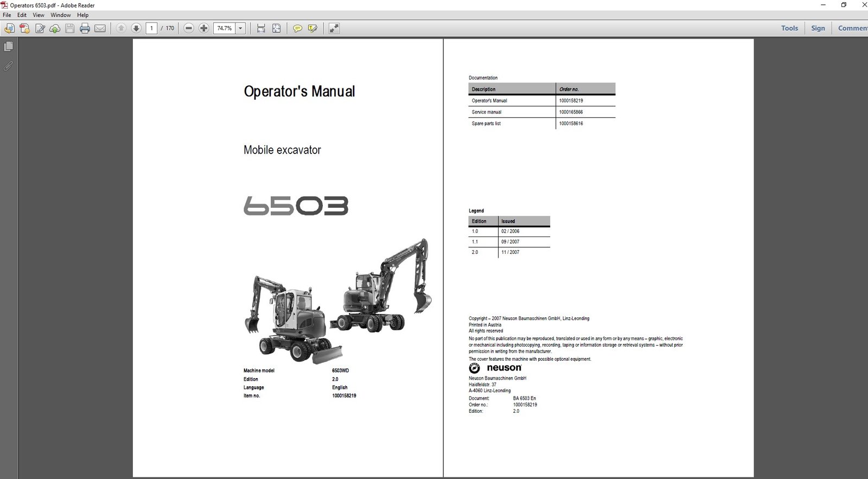Open the Tools pane
Screen dimensions: 868x479
pyautogui.click(x=789, y=28)
